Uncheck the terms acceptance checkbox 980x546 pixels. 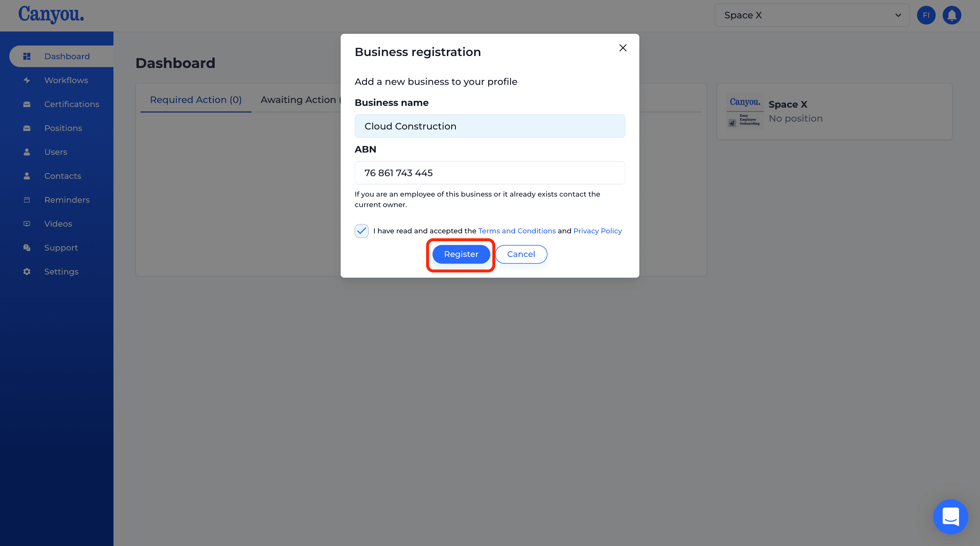click(x=361, y=231)
